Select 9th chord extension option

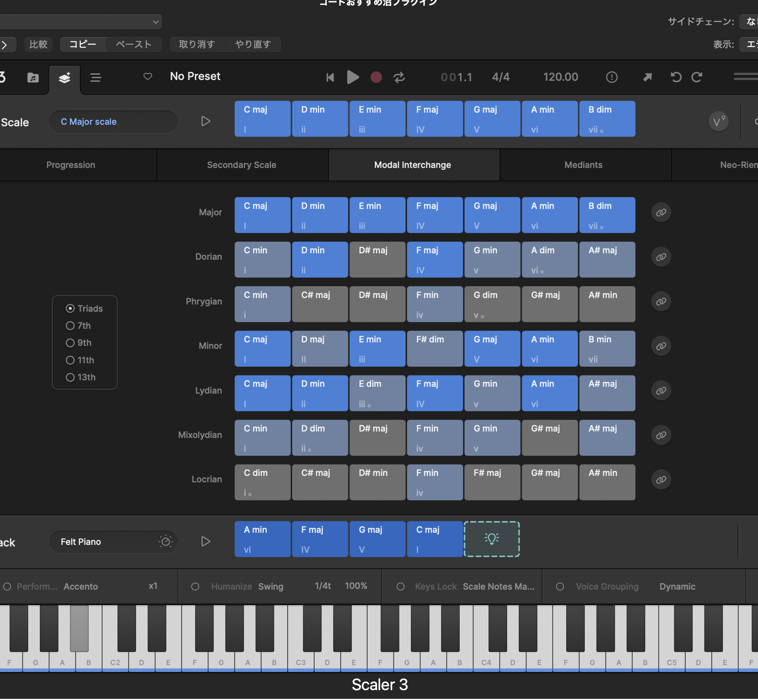click(x=70, y=343)
